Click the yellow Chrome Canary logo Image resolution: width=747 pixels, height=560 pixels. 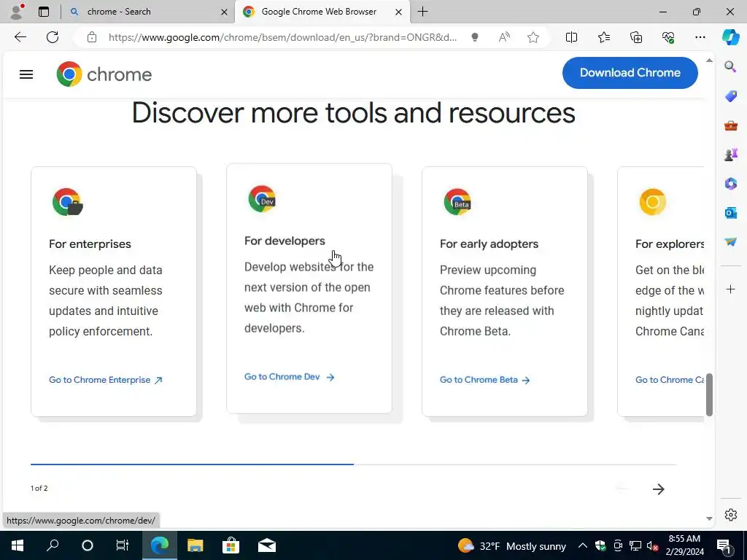[x=653, y=202]
